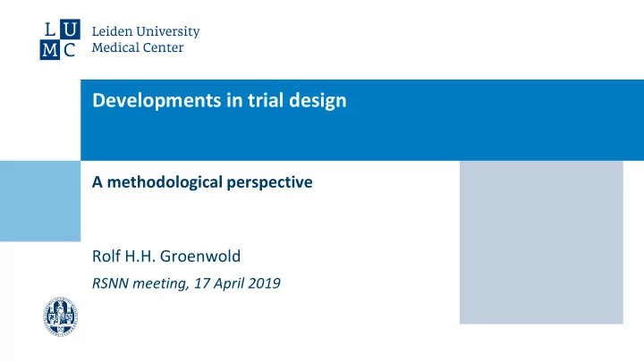
Task: Select the title 'Developments in trial design'
Action: 219,100
